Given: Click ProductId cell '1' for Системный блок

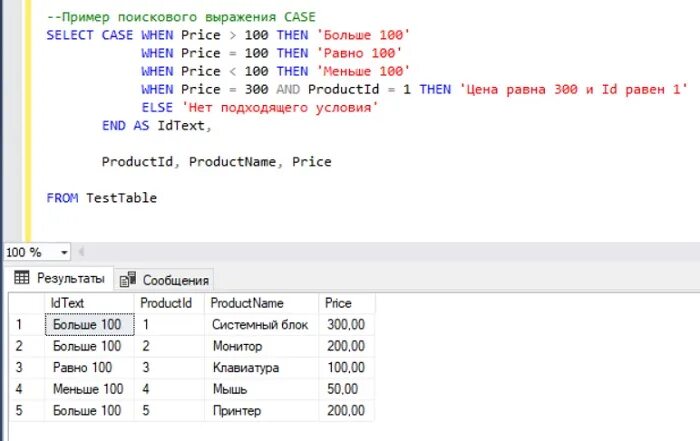Looking at the screenshot, I should coord(169,325).
